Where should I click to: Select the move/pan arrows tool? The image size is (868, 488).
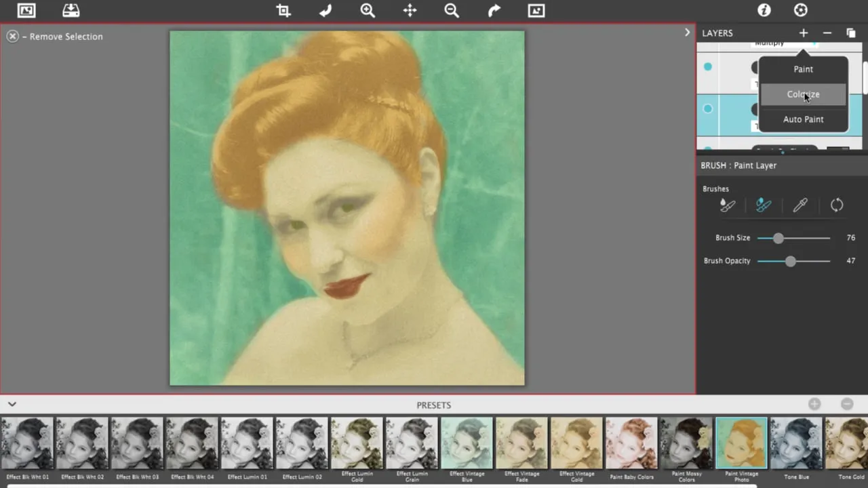pyautogui.click(x=410, y=10)
